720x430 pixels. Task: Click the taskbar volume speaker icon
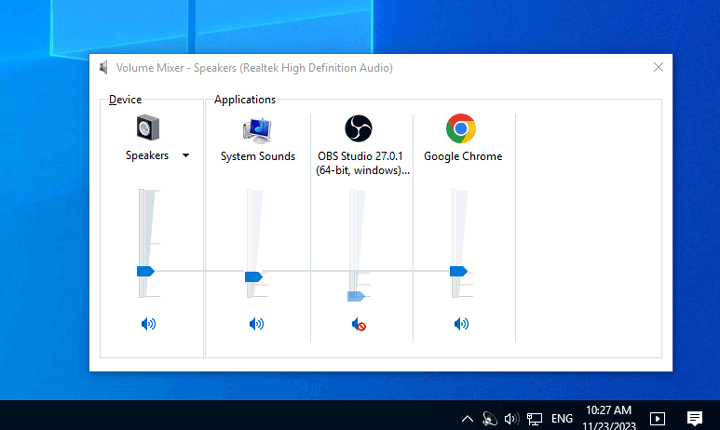[x=512, y=419]
